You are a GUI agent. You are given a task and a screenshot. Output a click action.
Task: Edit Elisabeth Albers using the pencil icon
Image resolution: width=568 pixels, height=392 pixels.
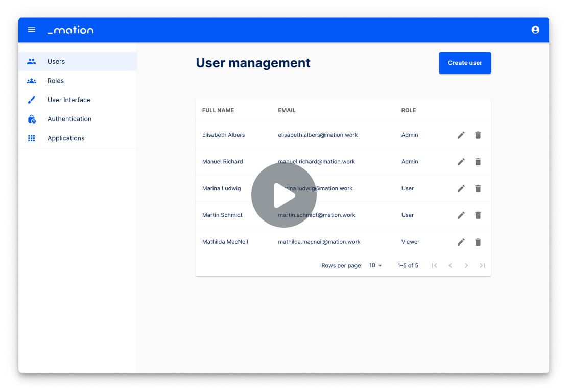coord(461,135)
